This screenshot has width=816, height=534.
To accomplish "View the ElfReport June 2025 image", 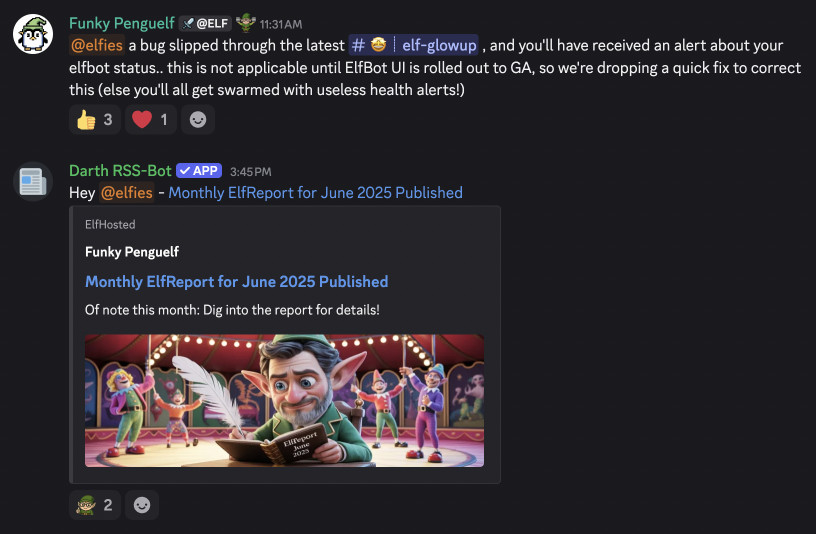I will 284,400.
